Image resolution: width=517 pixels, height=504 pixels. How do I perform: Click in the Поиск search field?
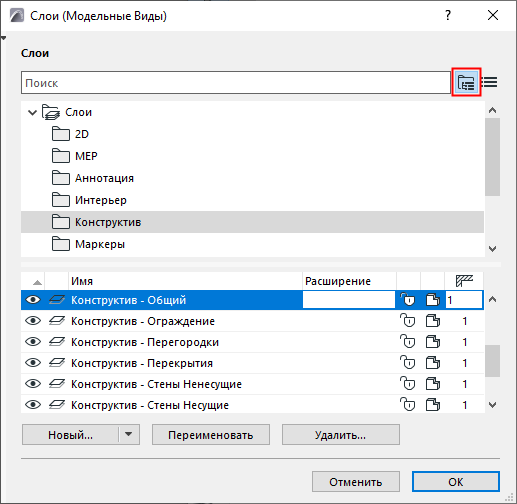pos(236,82)
